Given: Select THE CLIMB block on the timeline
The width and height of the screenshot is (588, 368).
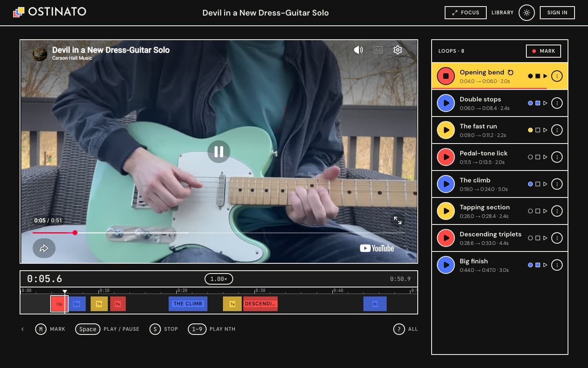Looking at the screenshot, I should pyautogui.click(x=188, y=304).
